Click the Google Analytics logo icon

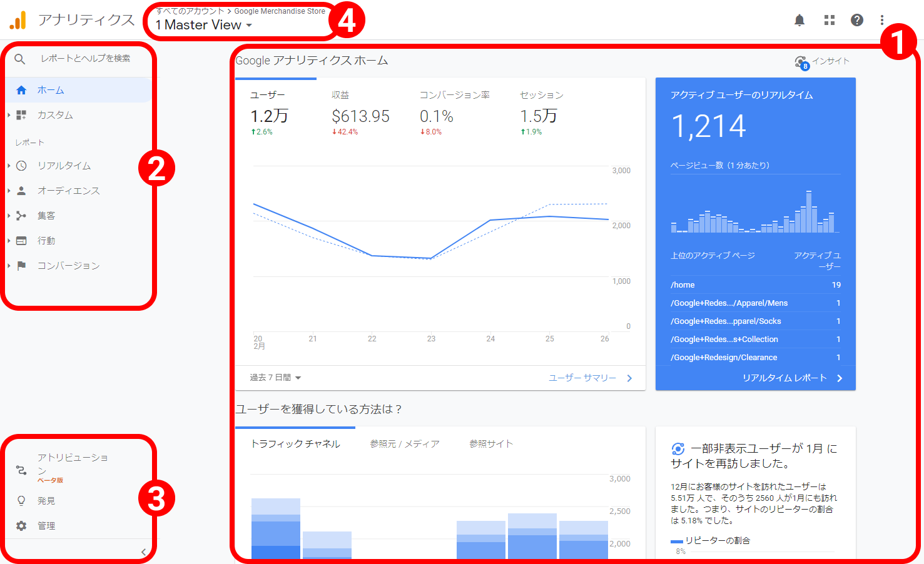[18, 20]
